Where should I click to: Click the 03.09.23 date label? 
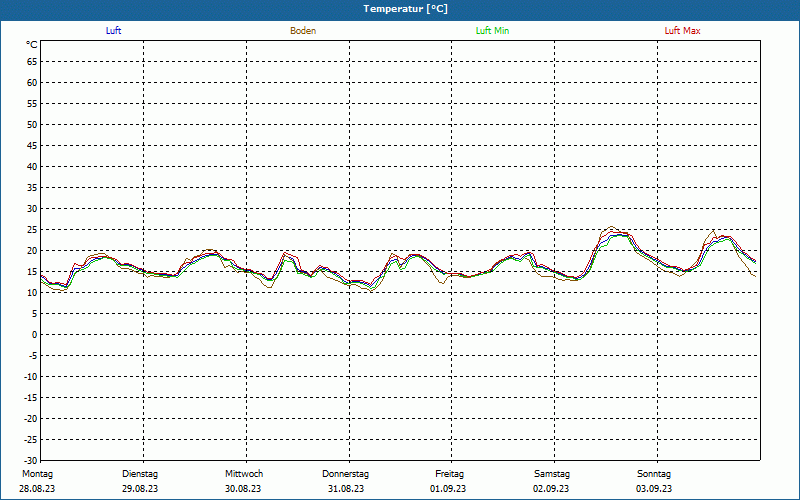tap(654, 489)
